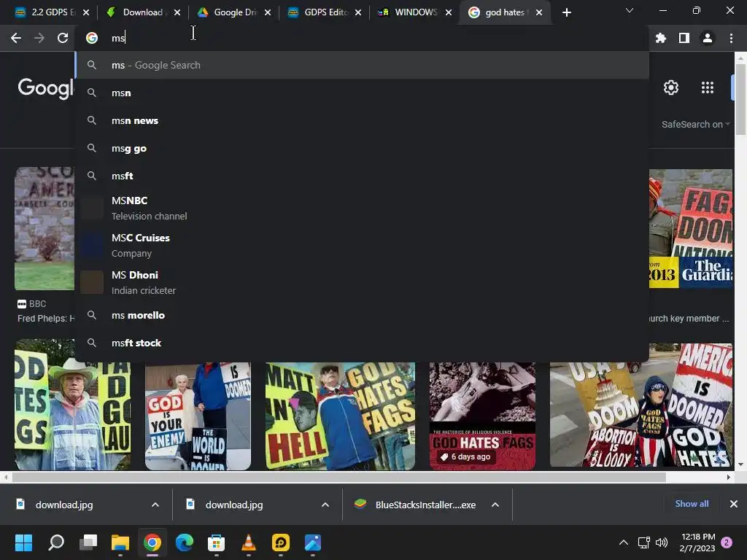The width and height of the screenshot is (747, 560).
Task: Open the first download.jpg item
Action: (64, 505)
